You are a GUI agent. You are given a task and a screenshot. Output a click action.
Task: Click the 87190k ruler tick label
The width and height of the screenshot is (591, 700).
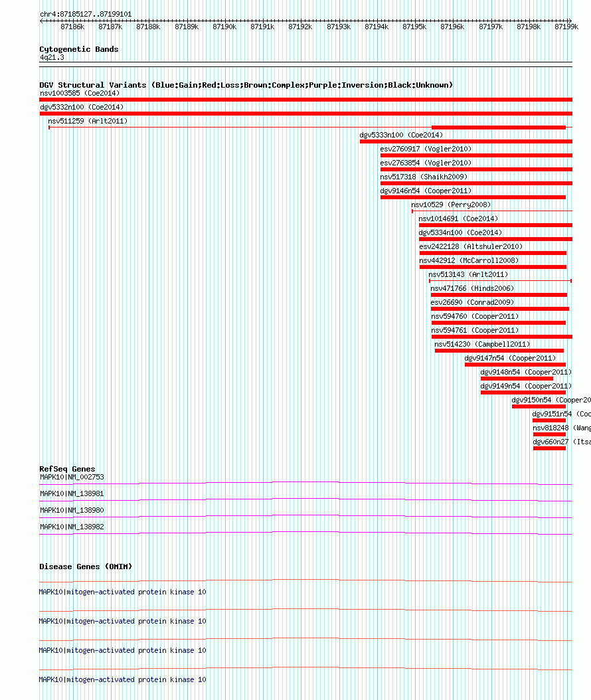coord(224,27)
